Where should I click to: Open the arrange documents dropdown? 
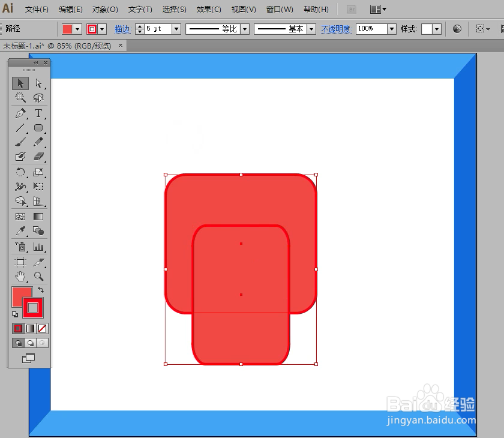pyautogui.click(x=378, y=10)
